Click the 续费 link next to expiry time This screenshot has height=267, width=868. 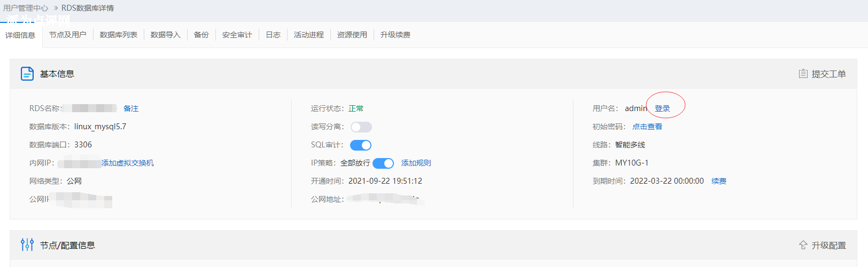tap(719, 181)
